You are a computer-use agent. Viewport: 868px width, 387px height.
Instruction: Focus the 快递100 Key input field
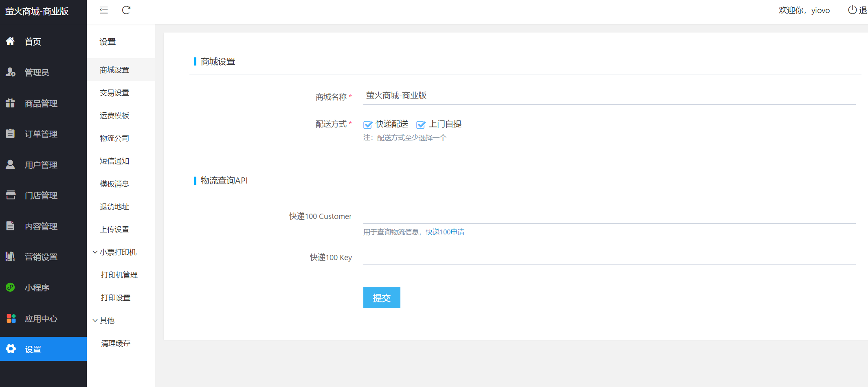(x=609, y=257)
